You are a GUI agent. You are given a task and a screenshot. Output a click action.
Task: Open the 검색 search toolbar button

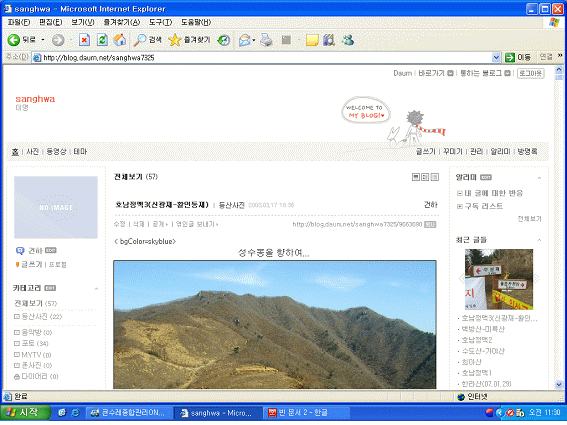148,40
